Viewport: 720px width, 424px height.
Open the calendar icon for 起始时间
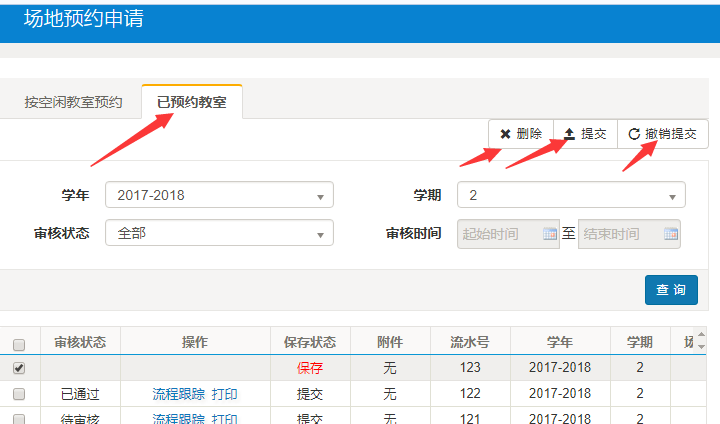pos(549,234)
